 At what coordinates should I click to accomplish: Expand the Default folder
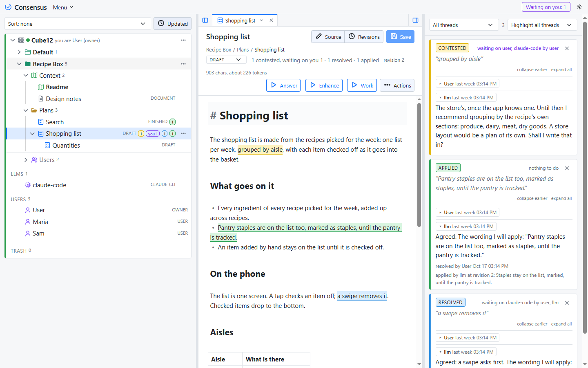(19, 52)
